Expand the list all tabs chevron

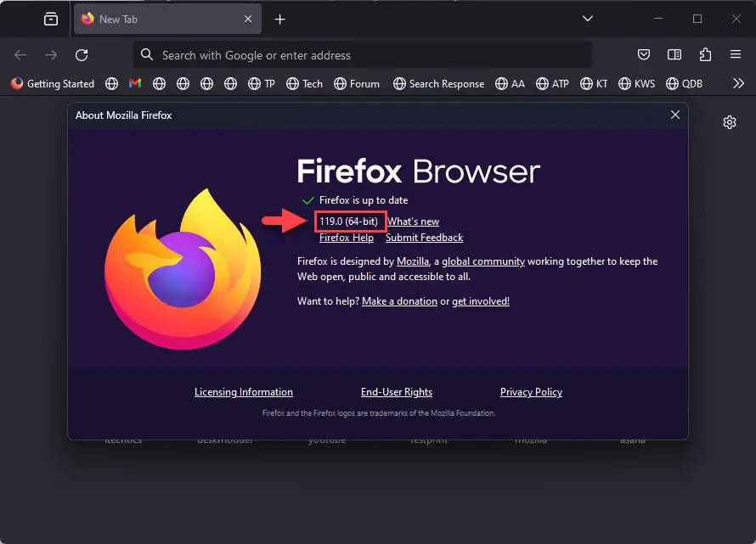pos(587,19)
